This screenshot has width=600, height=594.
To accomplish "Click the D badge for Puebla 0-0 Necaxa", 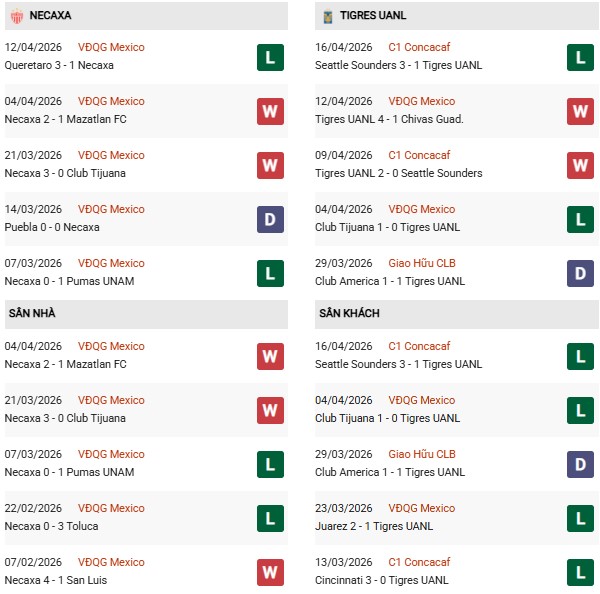I will pos(270,219).
